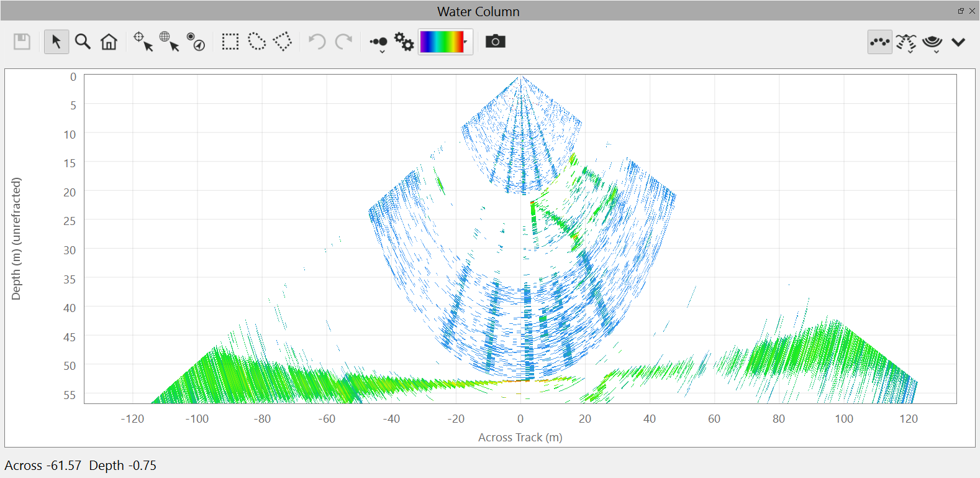
Task: Reset view with the home icon
Action: pyautogui.click(x=109, y=42)
